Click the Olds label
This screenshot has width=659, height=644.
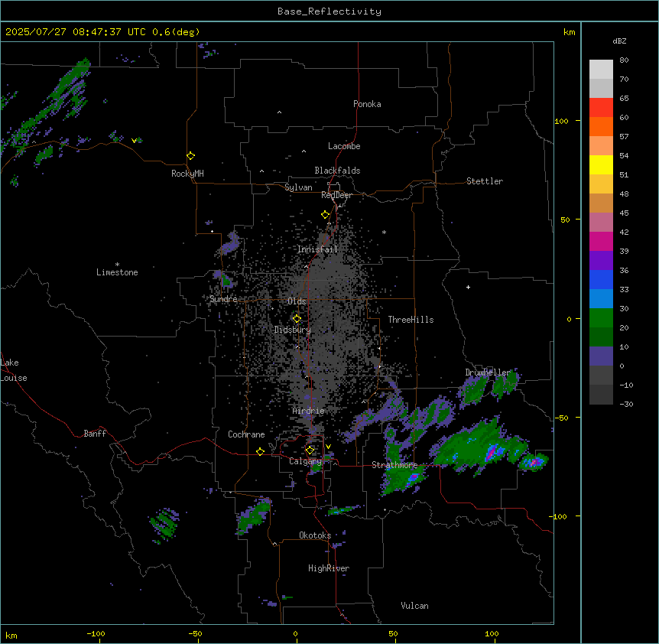tap(297, 301)
